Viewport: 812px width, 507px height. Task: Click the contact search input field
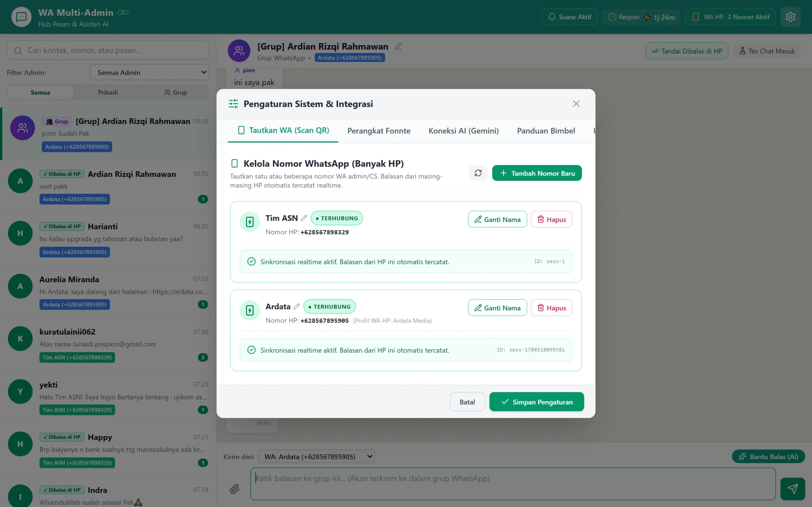[108, 50]
